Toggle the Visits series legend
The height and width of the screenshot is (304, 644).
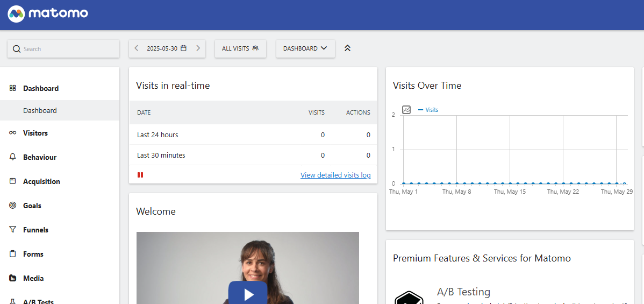click(428, 110)
